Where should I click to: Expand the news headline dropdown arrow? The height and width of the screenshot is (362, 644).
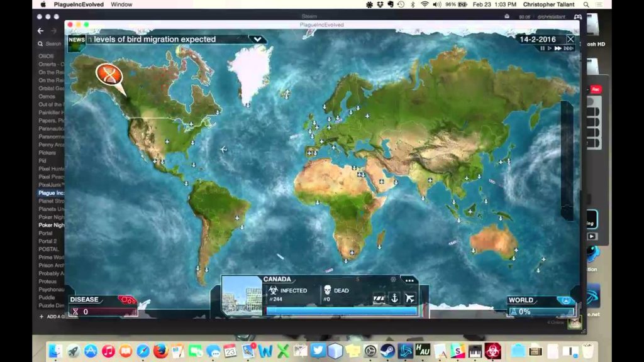(x=257, y=40)
